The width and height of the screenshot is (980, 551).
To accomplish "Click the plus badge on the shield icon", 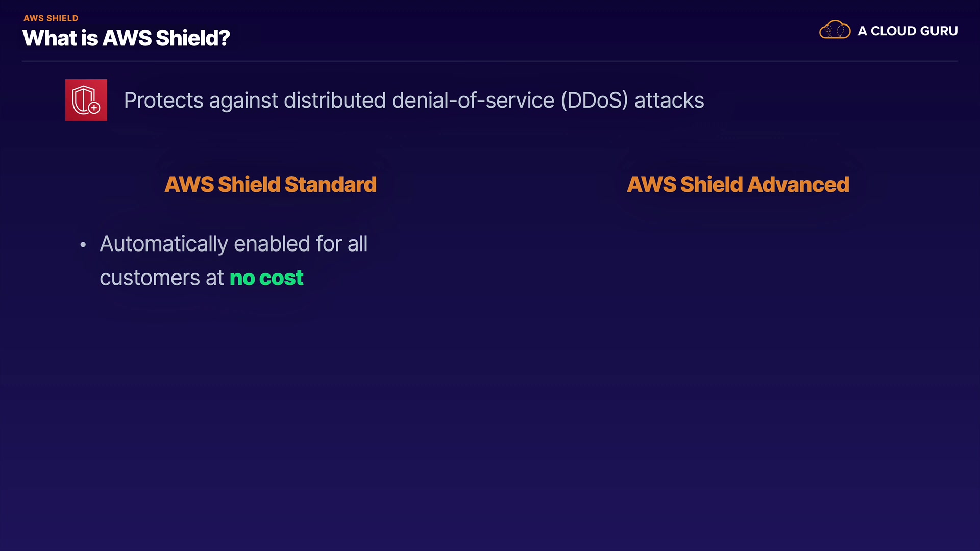I will click(94, 108).
